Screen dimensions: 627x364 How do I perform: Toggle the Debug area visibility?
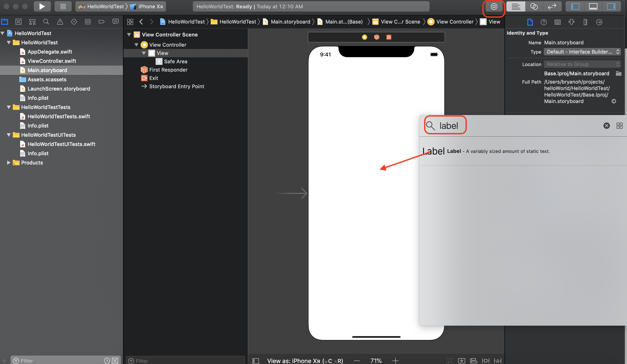593,6
